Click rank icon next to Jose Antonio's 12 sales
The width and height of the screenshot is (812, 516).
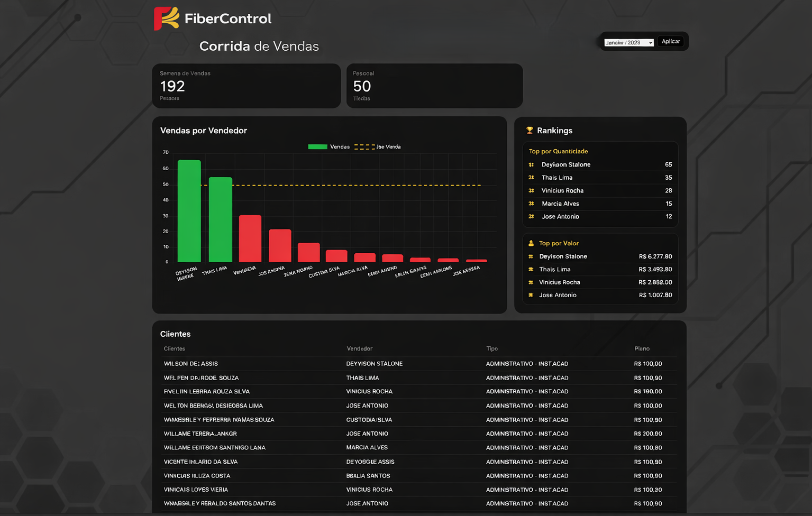531,217
